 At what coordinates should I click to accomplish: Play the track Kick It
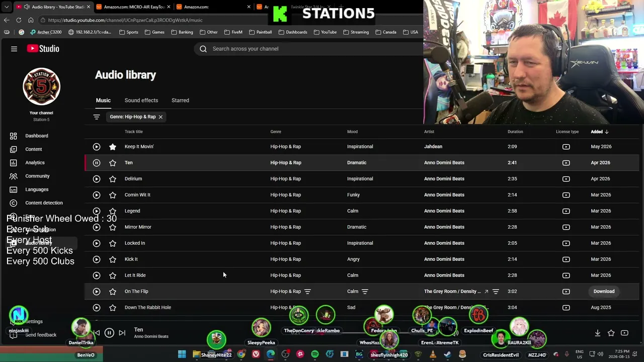click(97, 259)
